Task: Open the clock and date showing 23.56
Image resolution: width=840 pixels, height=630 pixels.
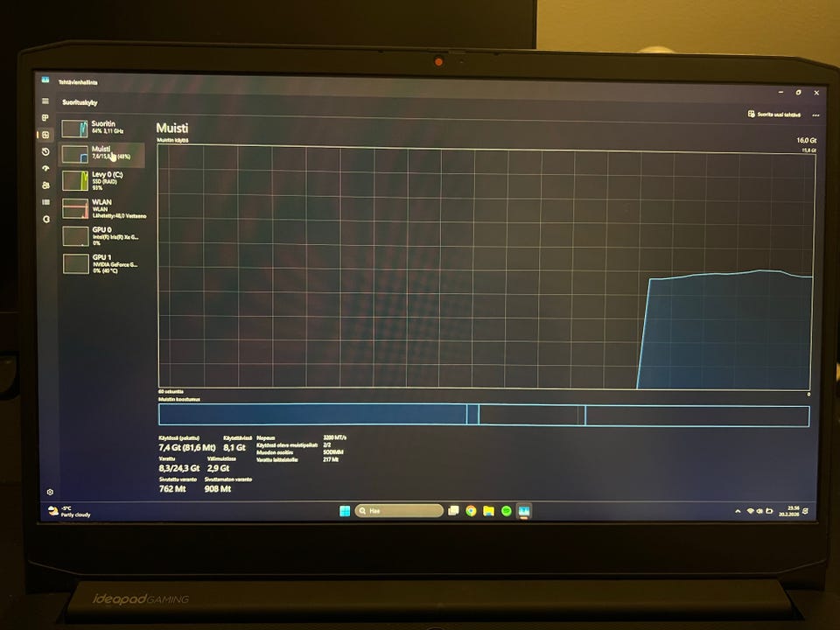Action: tap(789, 511)
